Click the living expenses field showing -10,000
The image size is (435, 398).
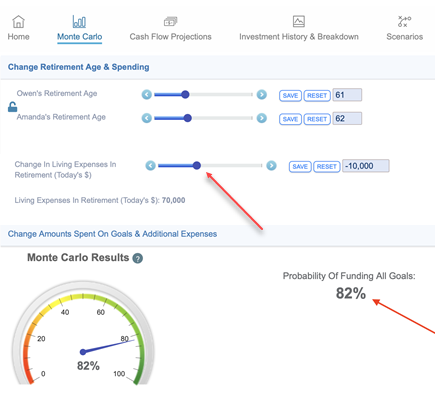point(366,166)
